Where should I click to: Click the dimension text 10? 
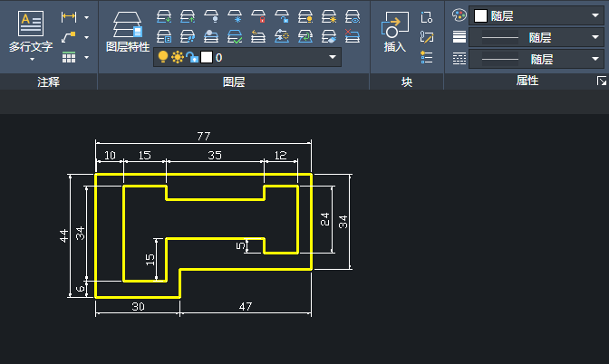(x=110, y=155)
